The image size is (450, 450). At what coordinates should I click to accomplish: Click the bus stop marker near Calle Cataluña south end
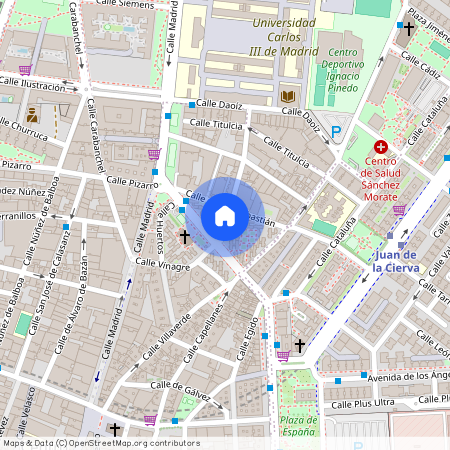(286, 293)
